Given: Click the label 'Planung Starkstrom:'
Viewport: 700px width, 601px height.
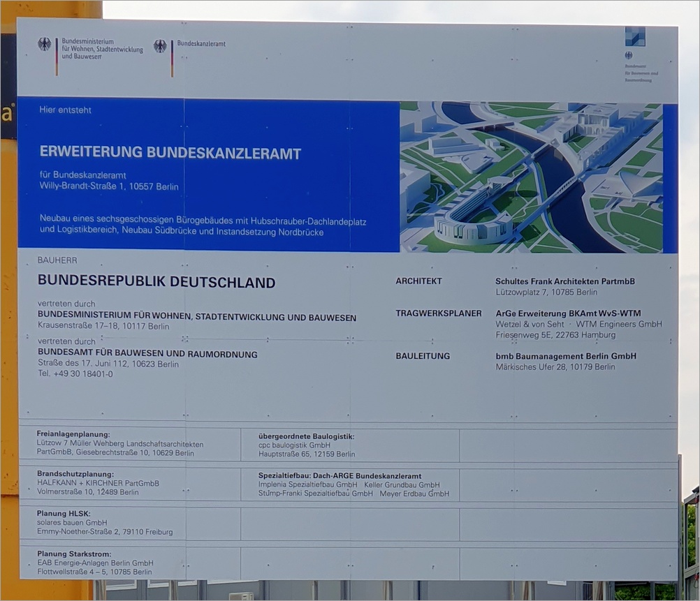Looking at the screenshot, I should pyautogui.click(x=74, y=554).
